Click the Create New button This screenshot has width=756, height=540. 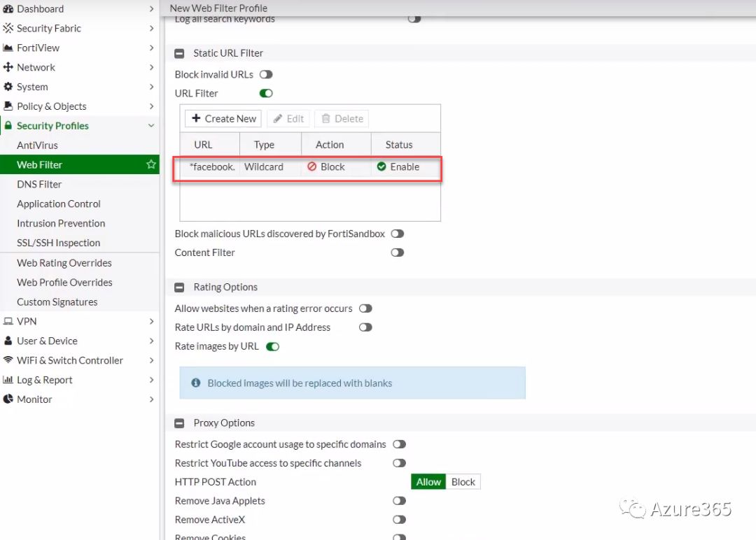[x=223, y=119]
